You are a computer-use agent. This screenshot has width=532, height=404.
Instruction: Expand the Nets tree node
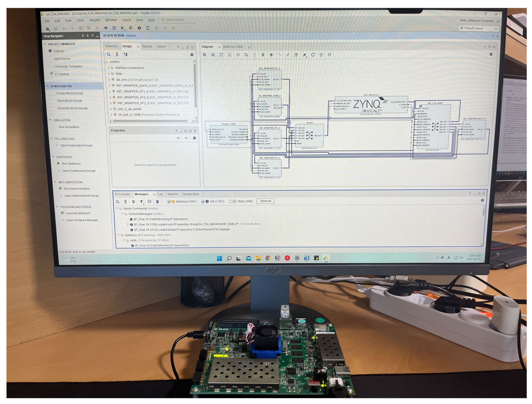pyautogui.click(x=109, y=74)
